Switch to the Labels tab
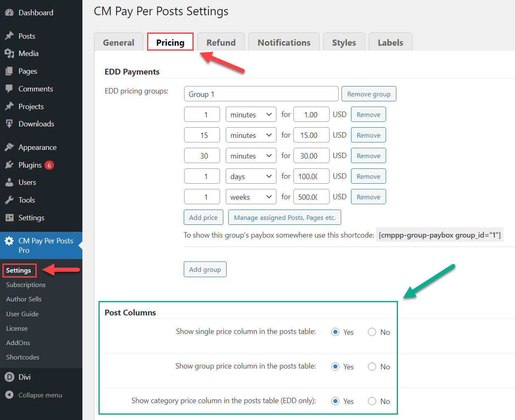 coord(391,42)
